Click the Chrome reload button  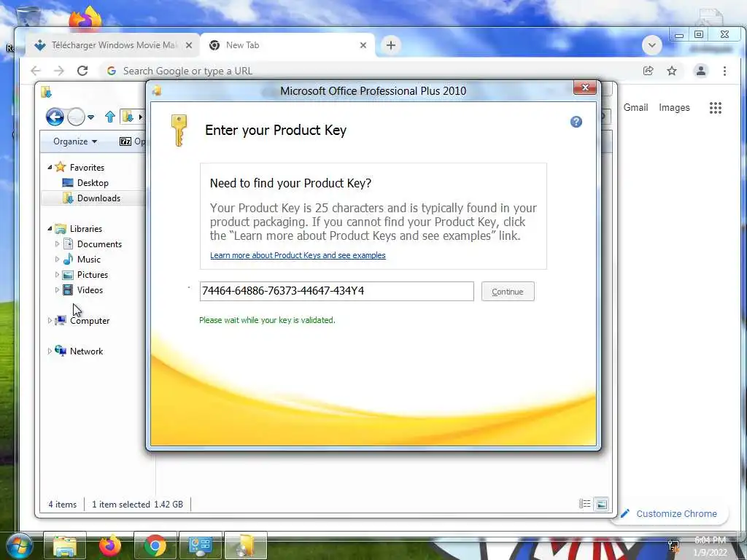tap(82, 71)
